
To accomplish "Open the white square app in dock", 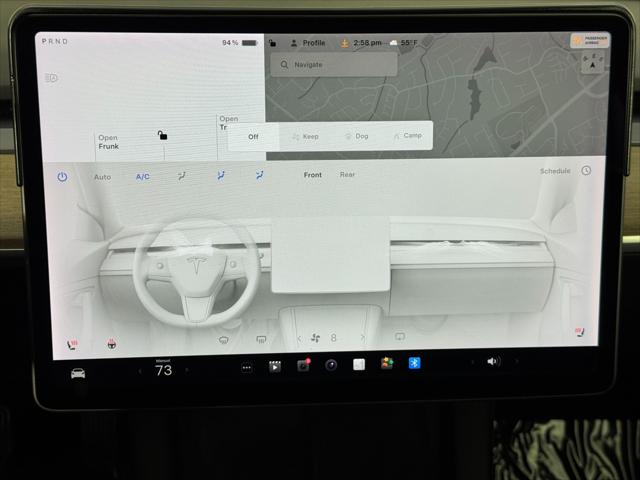I will click(x=359, y=364).
